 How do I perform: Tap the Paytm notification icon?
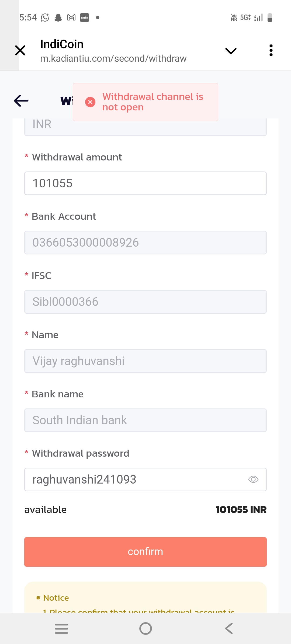(x=84, y=18)
